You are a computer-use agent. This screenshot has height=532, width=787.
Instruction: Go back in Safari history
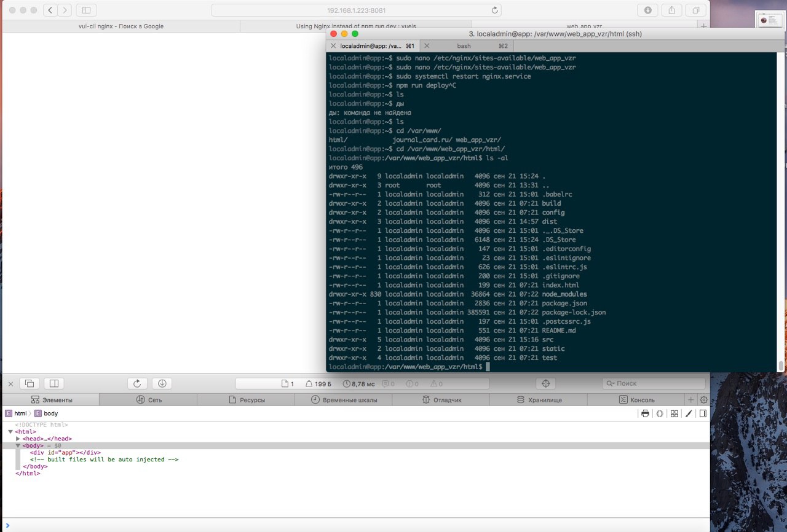pyautogui.click(x=50, y=10)
